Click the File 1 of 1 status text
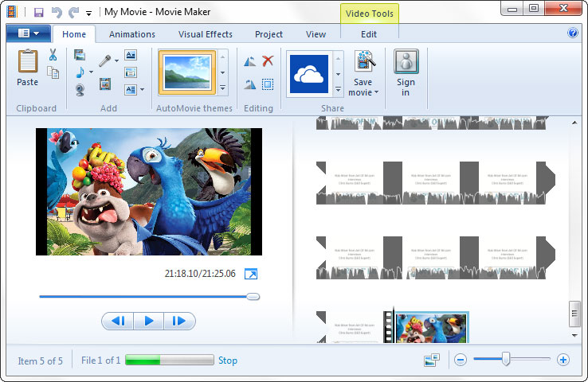 point(101,361)
